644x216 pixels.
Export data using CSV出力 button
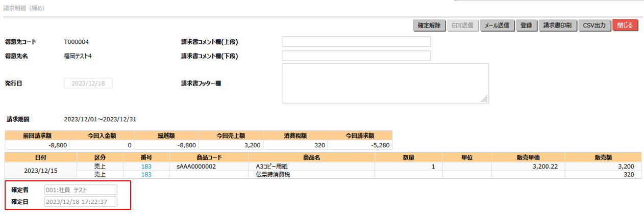595,25
